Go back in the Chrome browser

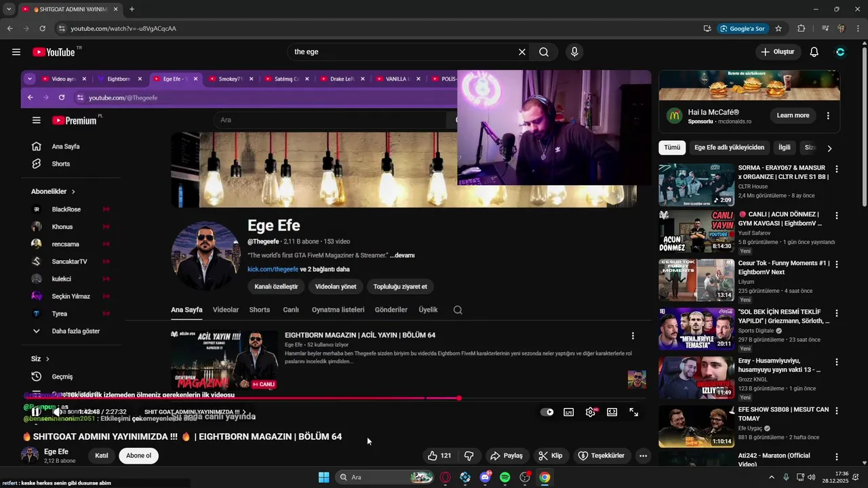9,28
